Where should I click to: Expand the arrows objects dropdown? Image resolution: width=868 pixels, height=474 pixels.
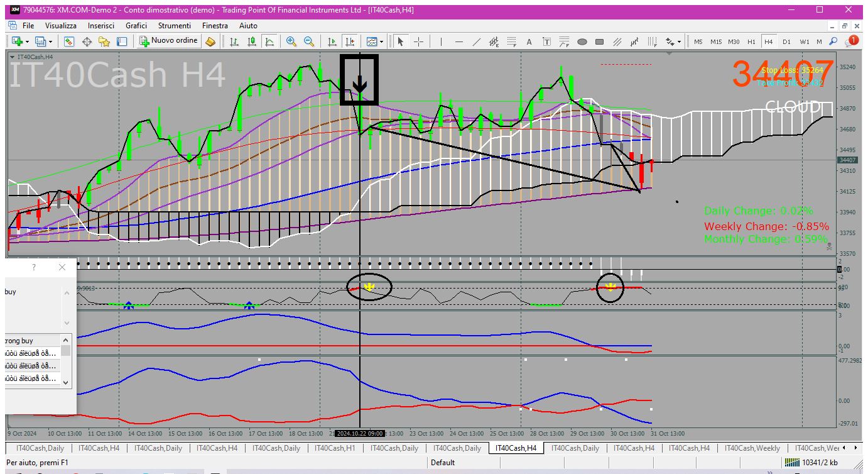click(x=680, y=41)
